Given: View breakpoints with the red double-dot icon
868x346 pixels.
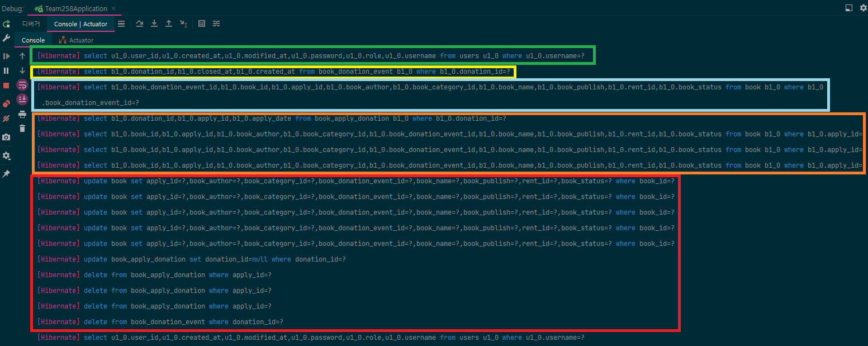Looking at the screenshot, I should click(x=6, y=104).
